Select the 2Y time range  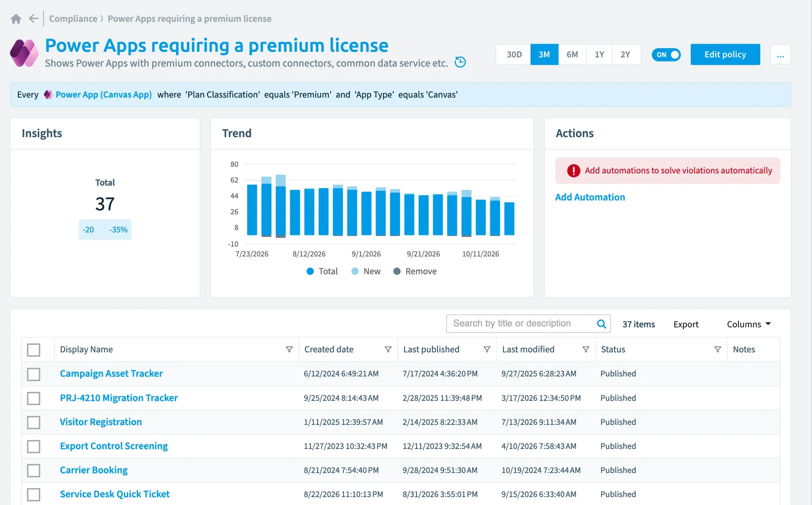click(626, 55)
